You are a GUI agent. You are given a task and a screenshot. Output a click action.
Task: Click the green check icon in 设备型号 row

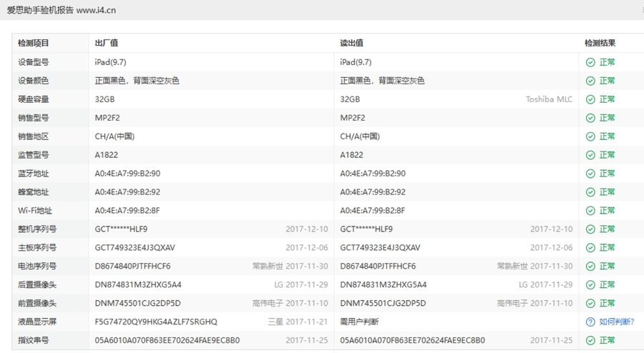click(590, 62)
